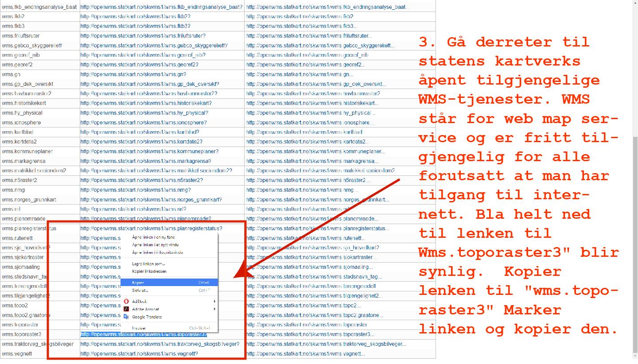The image size is (638, 364).
Task: Select "Lagre linken som..." menu entry
Action: pos(148,264)
